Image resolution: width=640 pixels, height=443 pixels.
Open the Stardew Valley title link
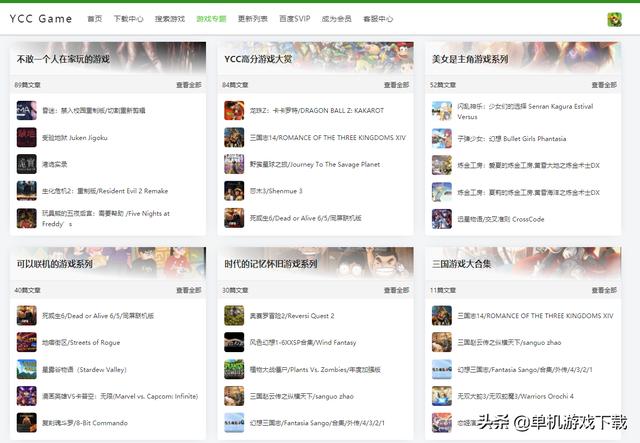[84, 370]
